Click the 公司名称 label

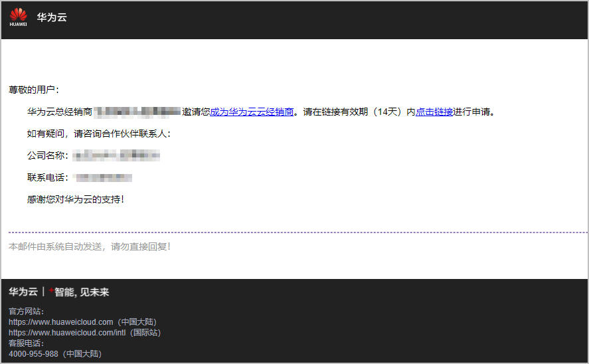48,155
